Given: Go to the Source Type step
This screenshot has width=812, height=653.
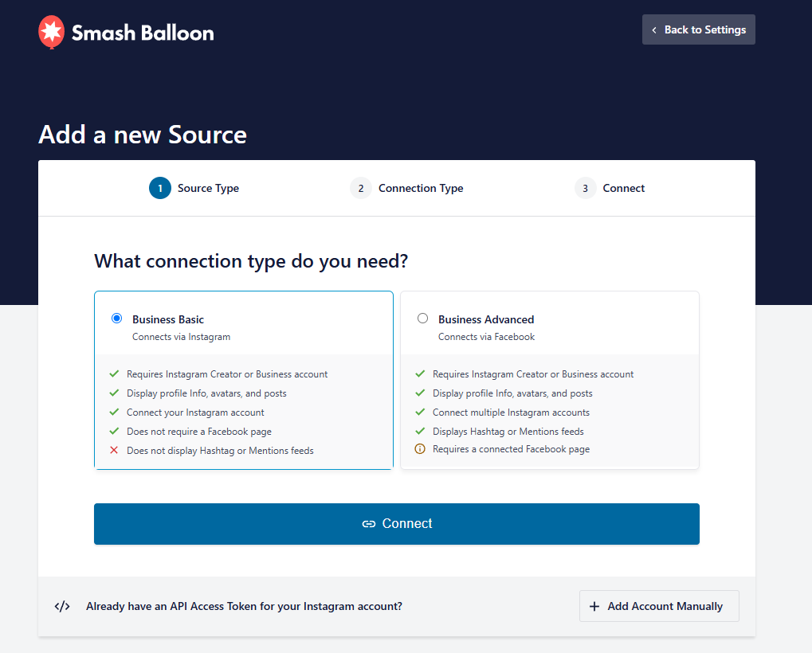Looking at the screenshot, I should 208,188.
